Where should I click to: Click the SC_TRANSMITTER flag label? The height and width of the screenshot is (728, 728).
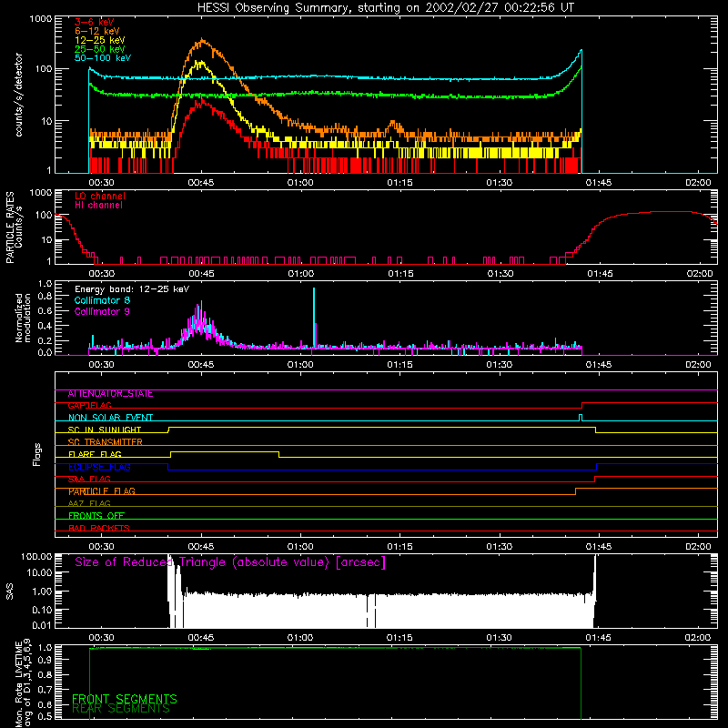pos(106,442)
